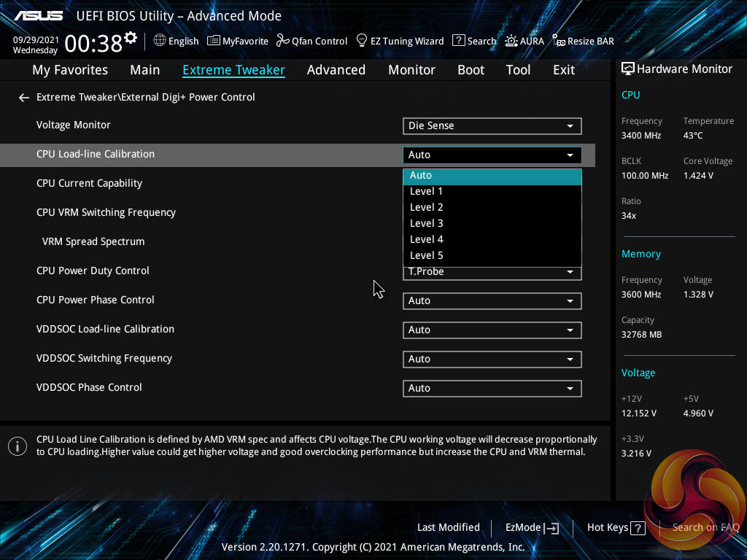Select the Voltage Monitor row label
The image size is (747, 560).
click(x=74, y=125)
